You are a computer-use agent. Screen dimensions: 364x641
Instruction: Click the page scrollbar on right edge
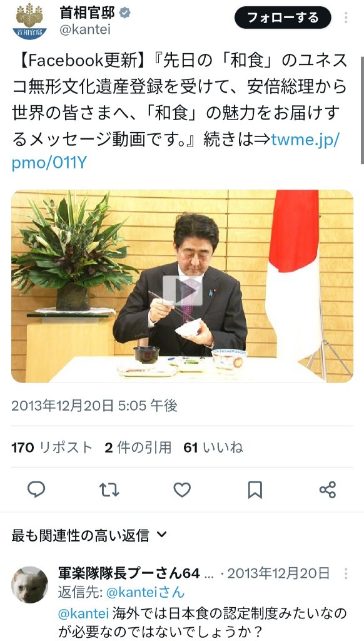tap(362, 110)
